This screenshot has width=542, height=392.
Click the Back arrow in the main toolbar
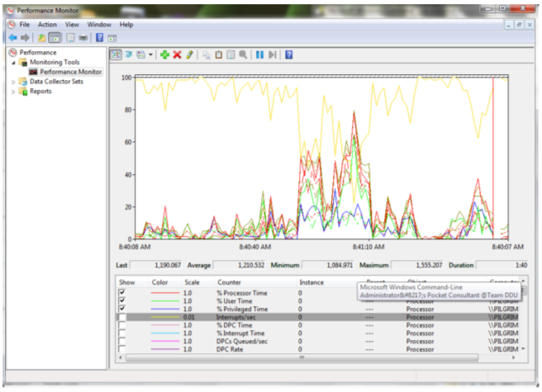(12, 38)
